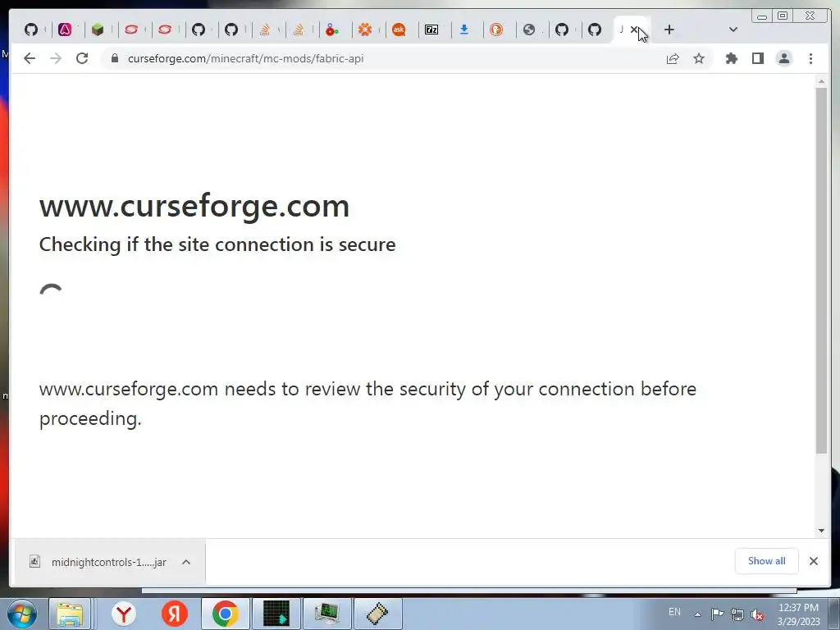
Task: Click the page scrollbar up arrow
Action: point(821,82)
